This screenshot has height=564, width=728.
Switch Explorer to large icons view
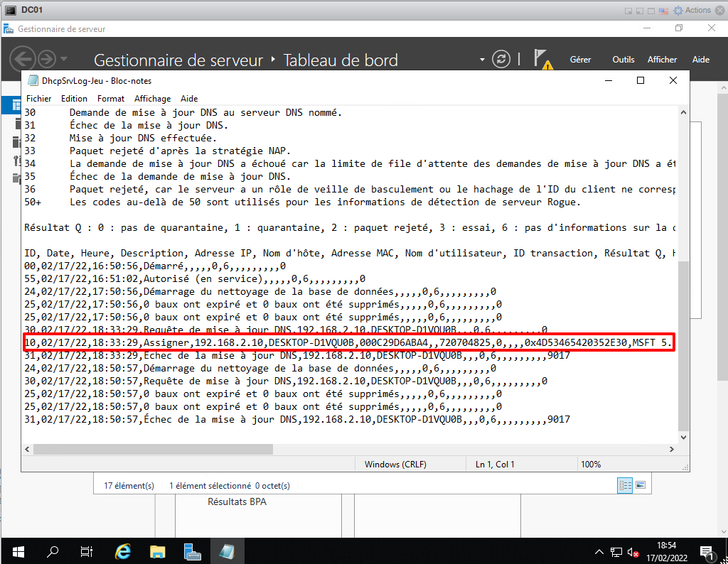(641, 485)
